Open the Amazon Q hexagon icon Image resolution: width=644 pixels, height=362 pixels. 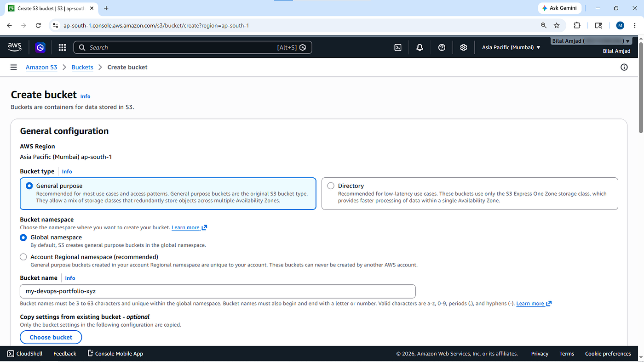coord(40,47)
